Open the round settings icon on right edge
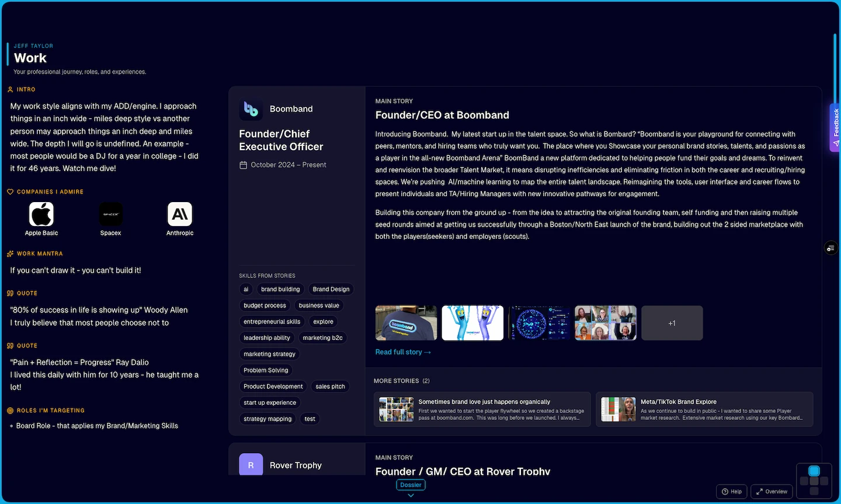The height and width of the screenshot is (504, 841). [x=831, y=248]
